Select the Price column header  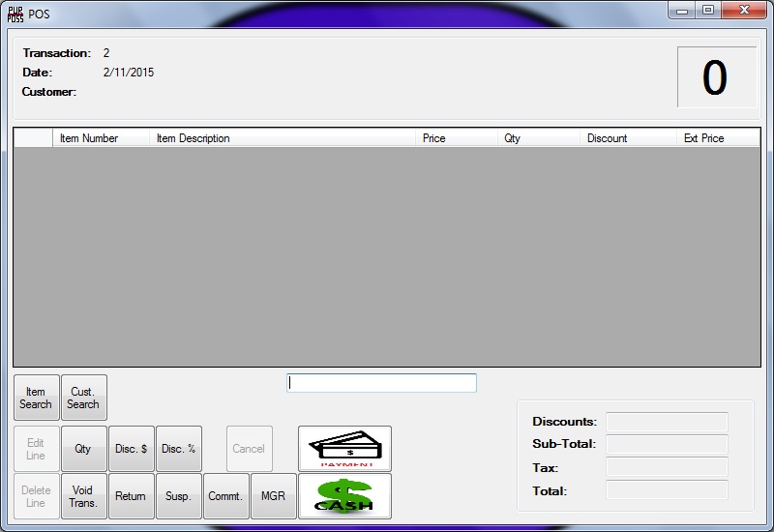pos(456,138)
